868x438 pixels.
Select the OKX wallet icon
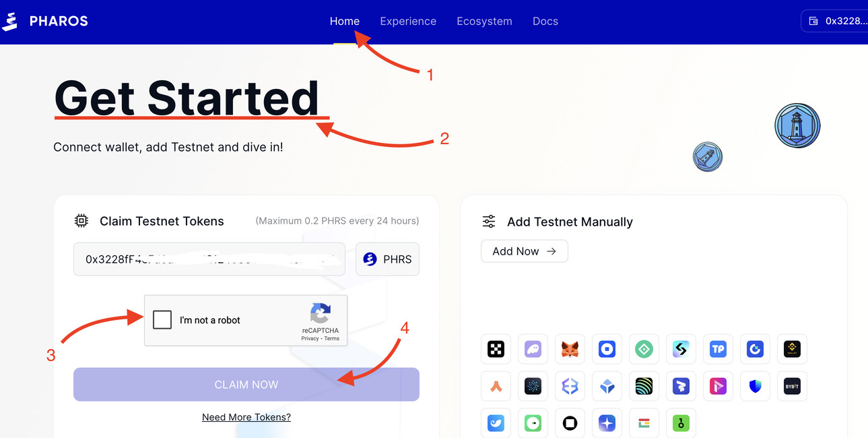[x=496, y=349]
